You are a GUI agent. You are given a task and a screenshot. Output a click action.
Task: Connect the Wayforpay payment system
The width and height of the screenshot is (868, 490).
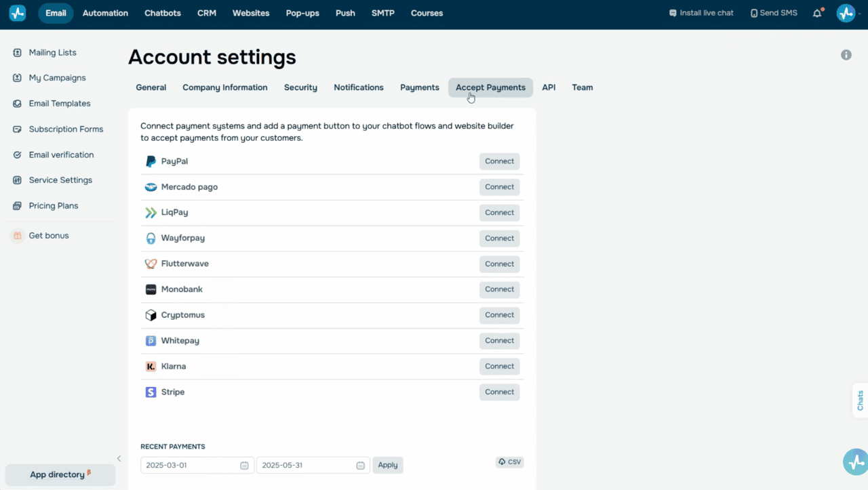point(500,239)
